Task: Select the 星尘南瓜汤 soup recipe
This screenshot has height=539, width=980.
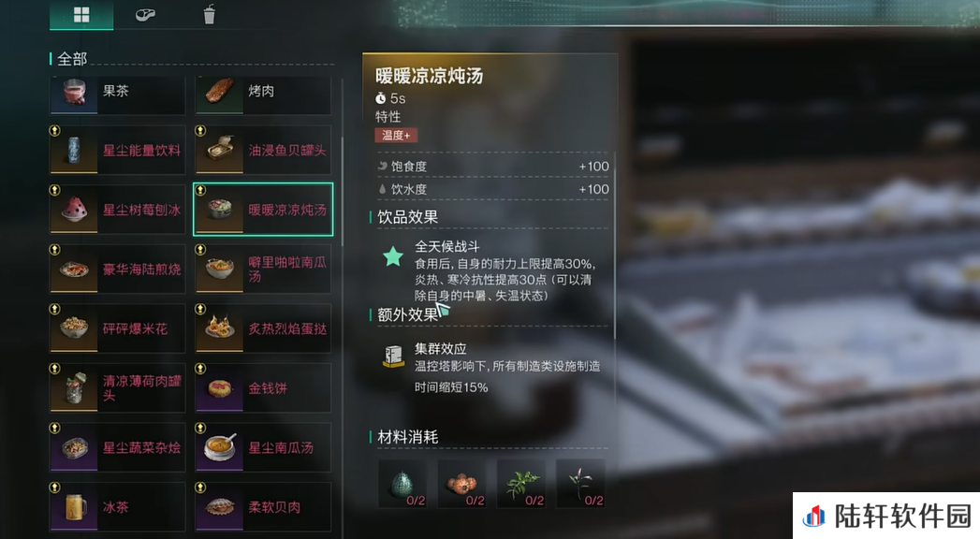Action: 263,447
